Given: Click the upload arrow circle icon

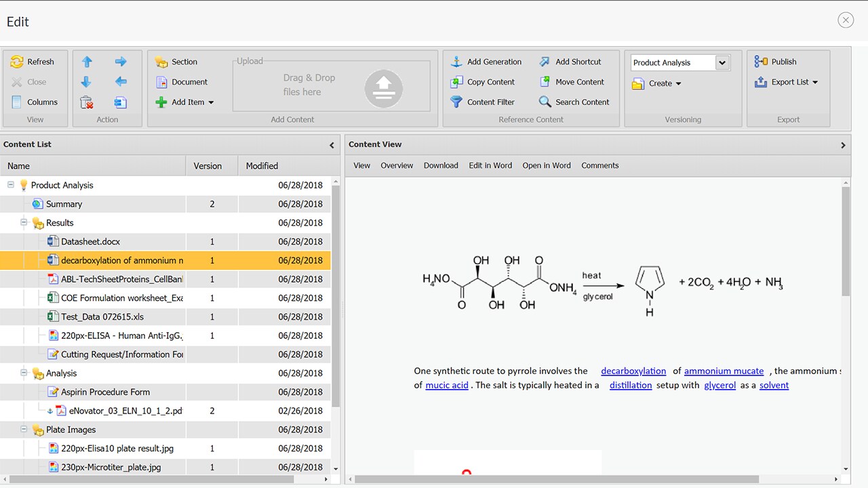Looking at the screenshot, I should [384, 89].
